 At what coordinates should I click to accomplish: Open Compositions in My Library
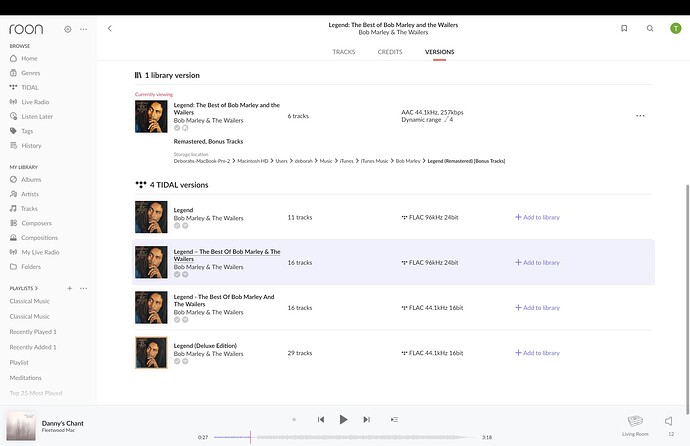[x=34, y=238]
